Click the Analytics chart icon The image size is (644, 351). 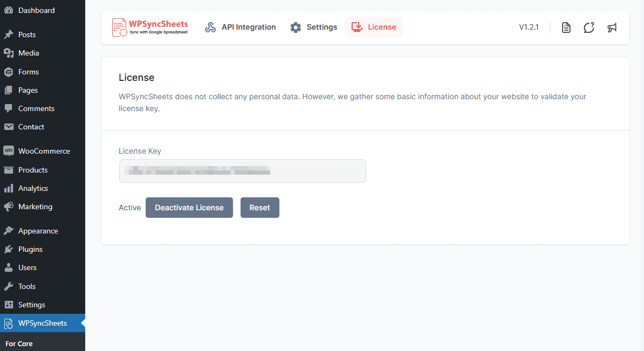[8, 188]
